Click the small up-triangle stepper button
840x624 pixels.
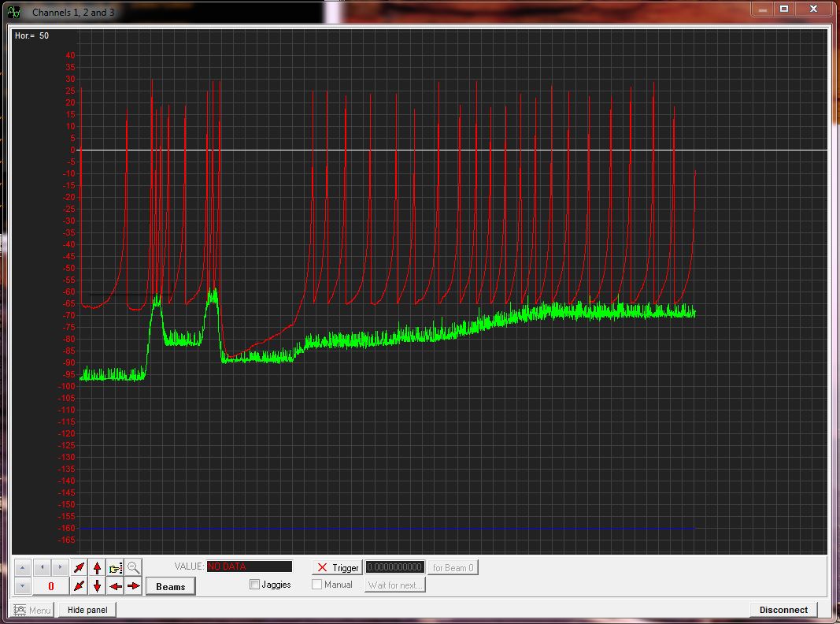point(23,568)
